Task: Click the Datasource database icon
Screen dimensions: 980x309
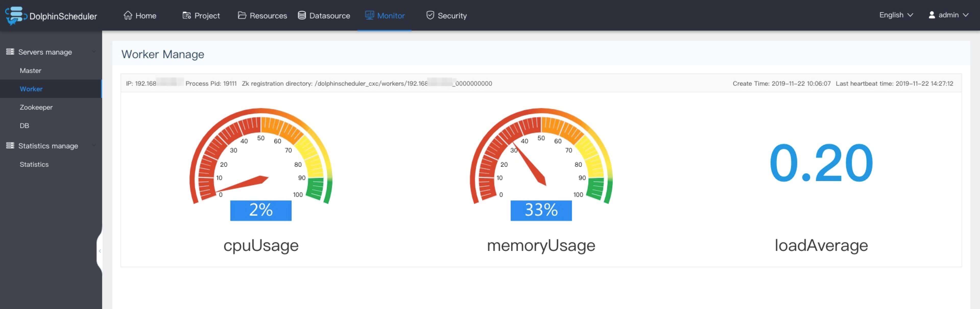Action: coord(302,15)
